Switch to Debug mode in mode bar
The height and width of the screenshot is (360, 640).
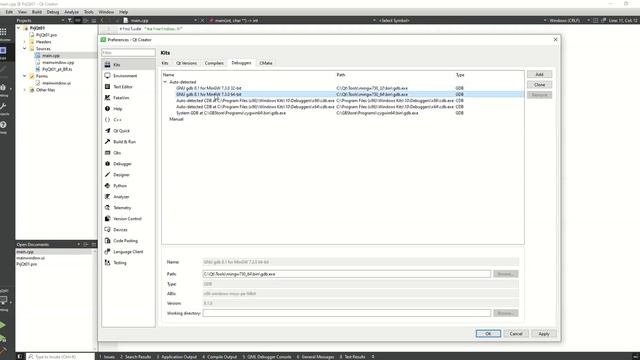4,90
